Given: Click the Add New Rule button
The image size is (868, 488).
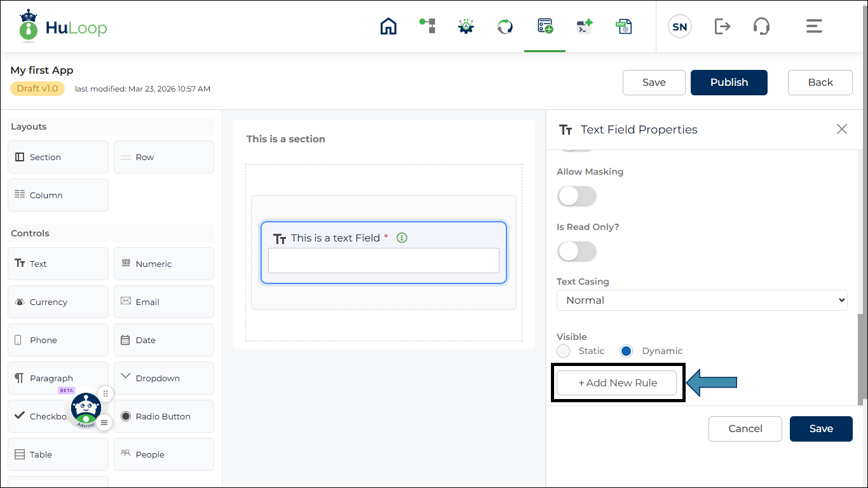Looking at the screenshot, I should [x=617, y=383].
